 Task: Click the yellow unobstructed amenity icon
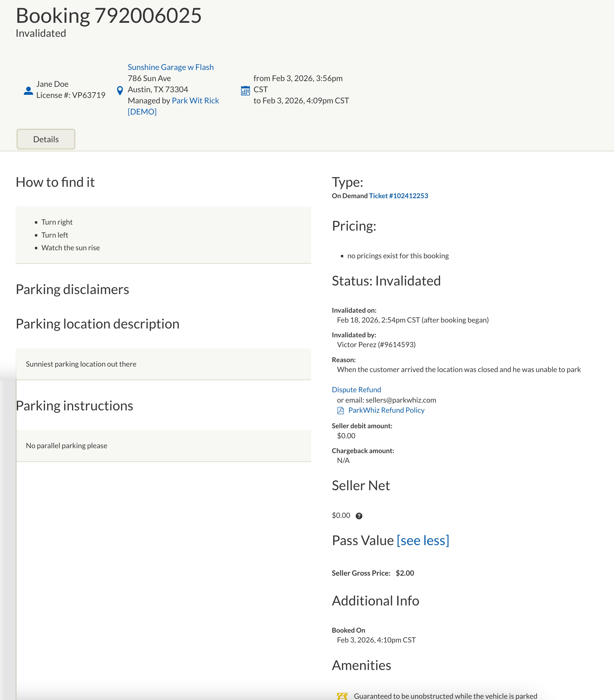(342, 696)
